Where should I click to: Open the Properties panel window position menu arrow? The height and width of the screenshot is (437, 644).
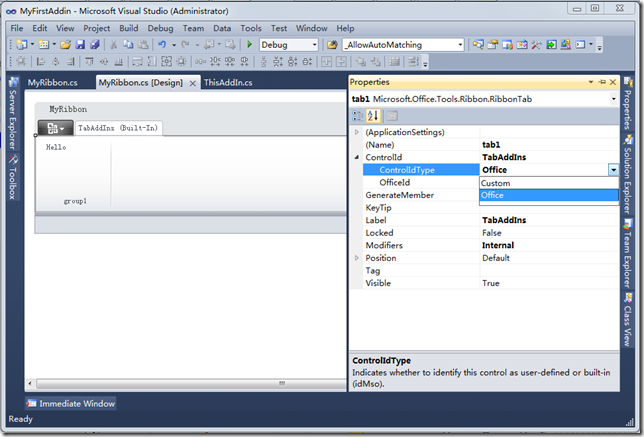[591, 82]
